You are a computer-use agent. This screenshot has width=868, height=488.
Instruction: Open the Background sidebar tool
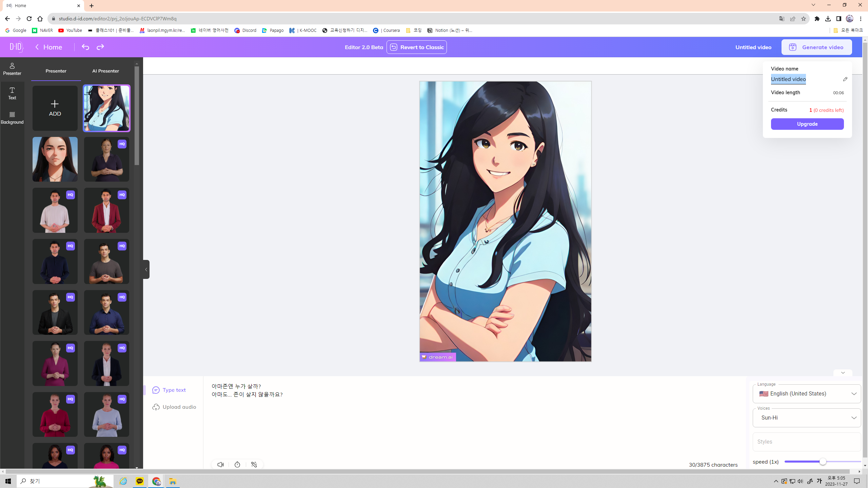pos(12,118)
